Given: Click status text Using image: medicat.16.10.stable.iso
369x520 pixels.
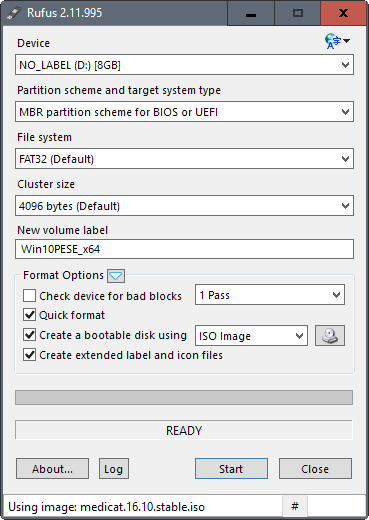Looking at the screenshot, I should pyautogui.click(x=106, y=507).
